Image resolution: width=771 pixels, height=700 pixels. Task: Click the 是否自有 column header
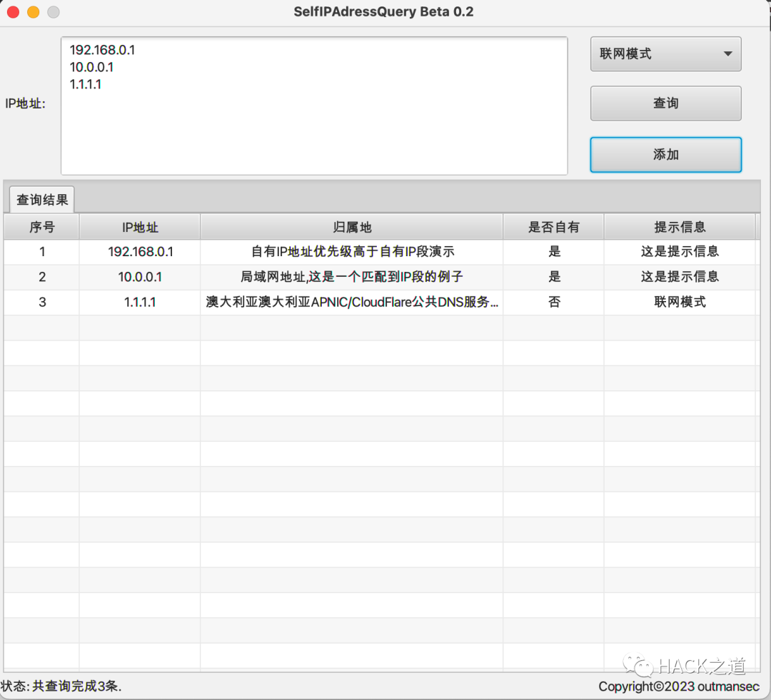[x=554, y=226]
